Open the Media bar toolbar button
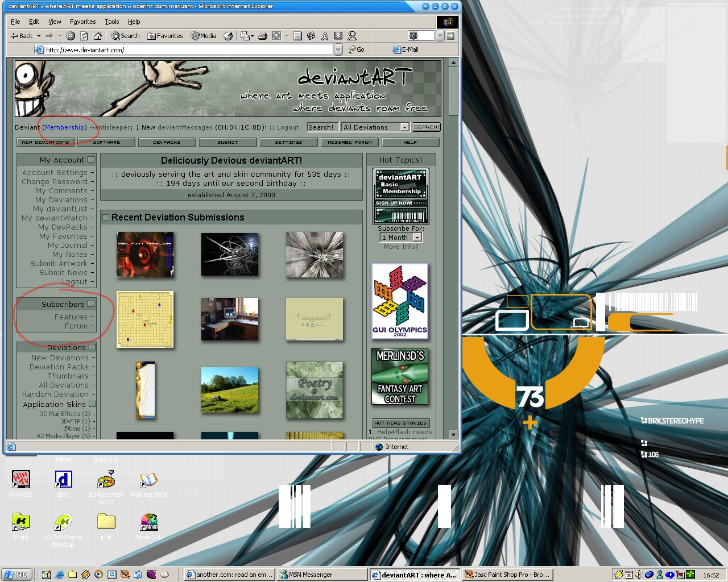The height and width of the screenshot is (582, 728). click(204, 36)
